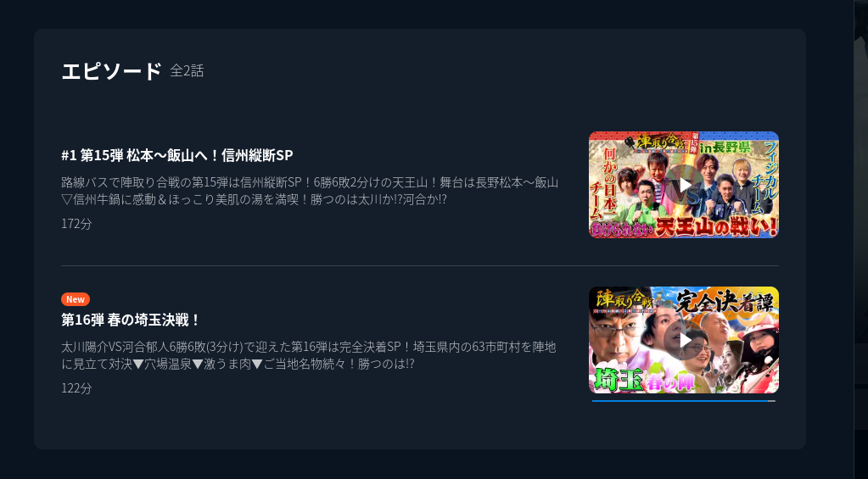
Task: Open episode title 第15弾 松本〜飯山へ！信州縦断SP
Action: (x=177, y=155)
